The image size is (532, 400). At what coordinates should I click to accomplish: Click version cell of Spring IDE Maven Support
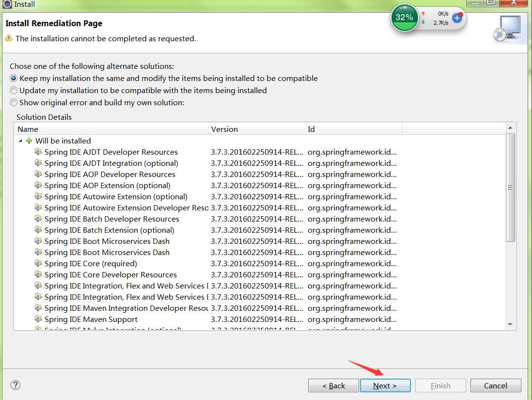click(x=257, y=320)
